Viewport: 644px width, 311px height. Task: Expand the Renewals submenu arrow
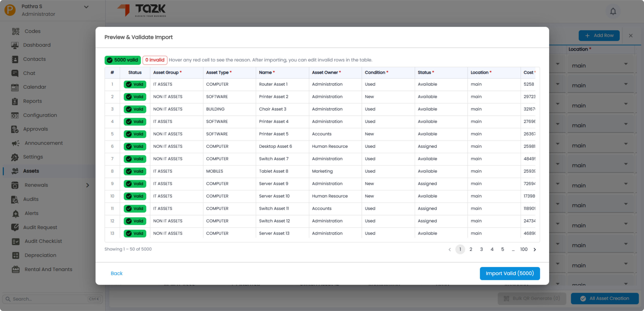[x=88, y=185]
